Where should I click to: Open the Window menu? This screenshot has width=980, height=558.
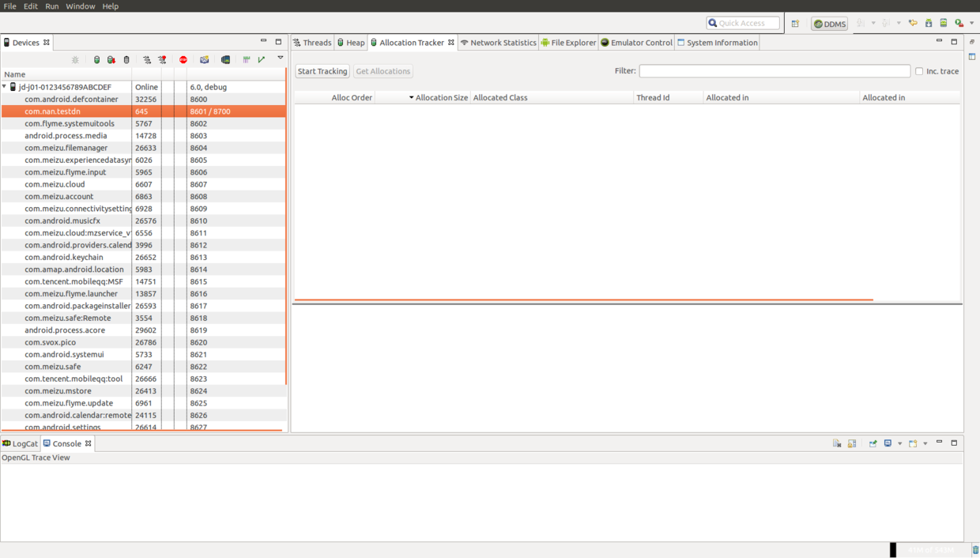pos(80,6)
